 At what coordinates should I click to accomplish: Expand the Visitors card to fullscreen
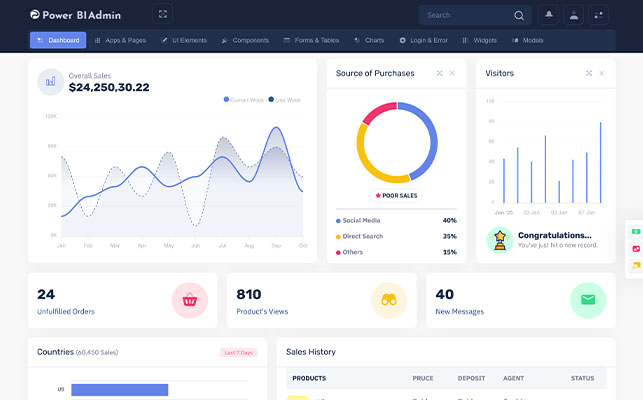pyautogui.click(x=589, y=73)
